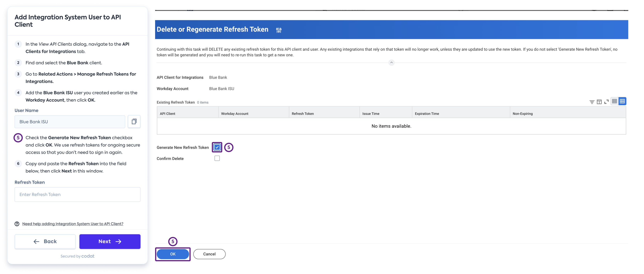Screen dimensions: 644x274
Task: Copy the Blue Bank ISU user name
Action: [134, 122]
